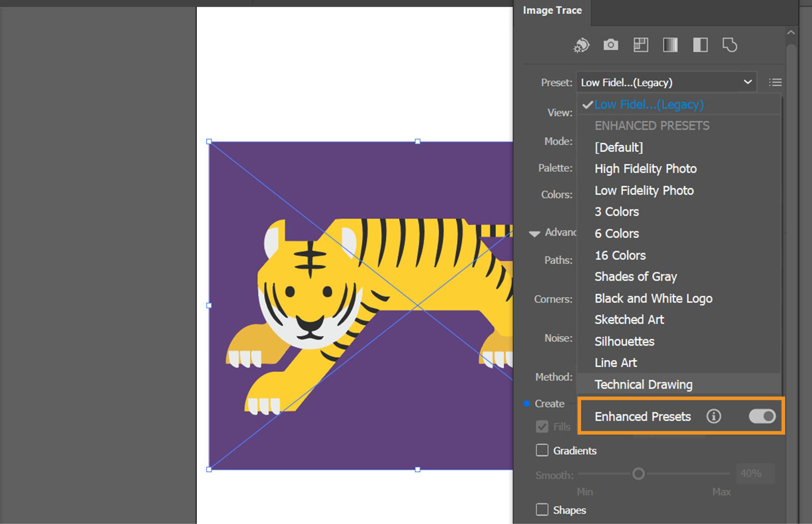The height and width of the screenshot is (524, 812).
Task: Click the Outline trace preset icon
Action: 730,45
